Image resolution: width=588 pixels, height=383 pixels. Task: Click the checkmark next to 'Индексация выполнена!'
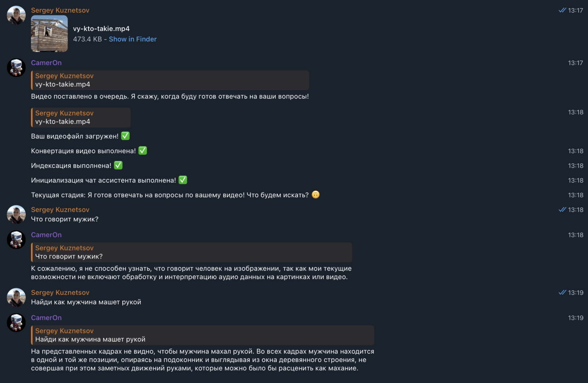point(118,165)
